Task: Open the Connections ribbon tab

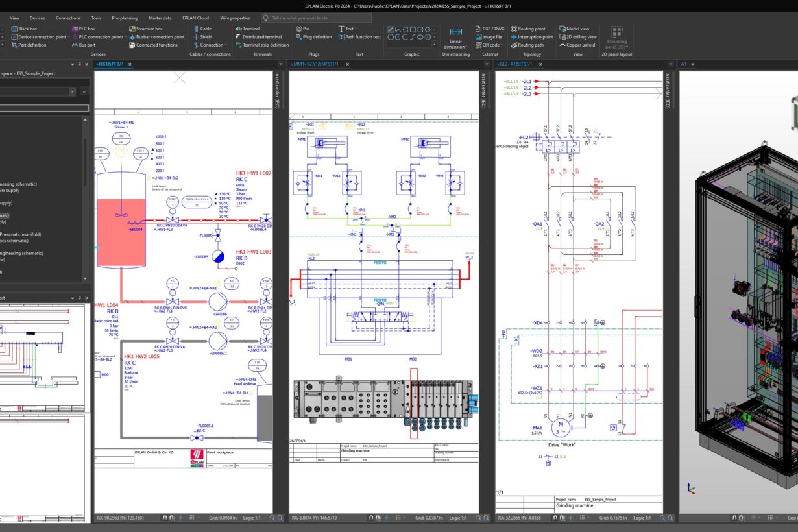Action: click(68, 18)
